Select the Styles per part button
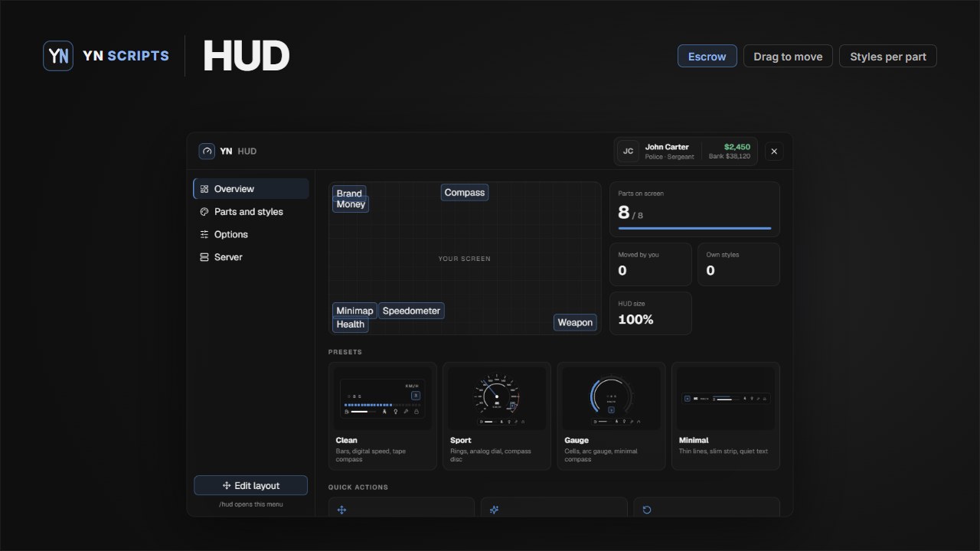Image resolution: width=980 pixels, height=551 pixels. (888, 56)
